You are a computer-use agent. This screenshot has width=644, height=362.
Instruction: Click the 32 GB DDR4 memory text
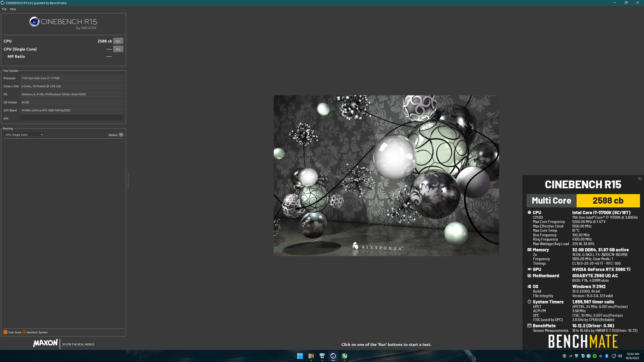tap(600, 250)
